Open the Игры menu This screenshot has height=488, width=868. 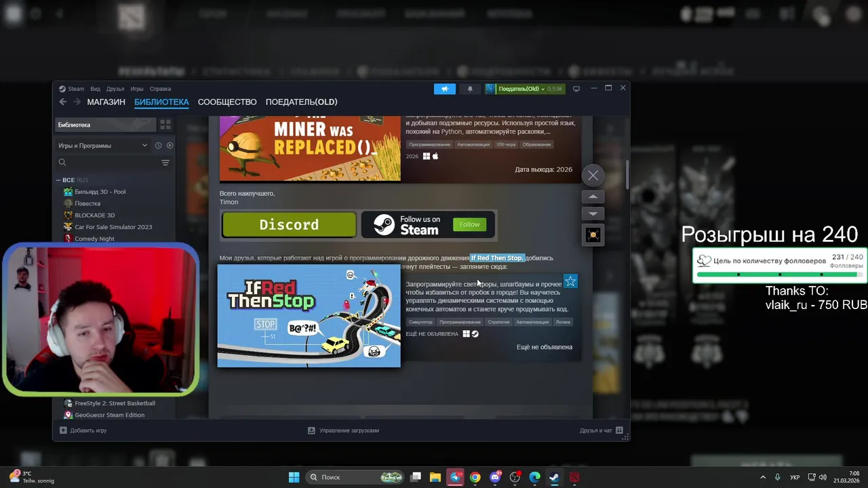point(137,89)
